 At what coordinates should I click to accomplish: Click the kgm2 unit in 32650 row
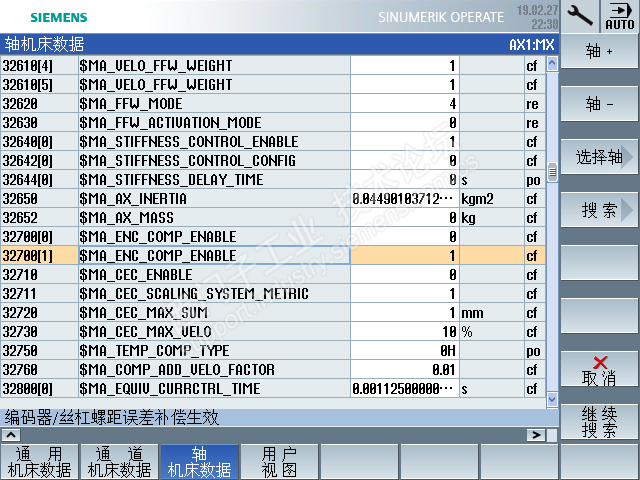pos(477,199)
